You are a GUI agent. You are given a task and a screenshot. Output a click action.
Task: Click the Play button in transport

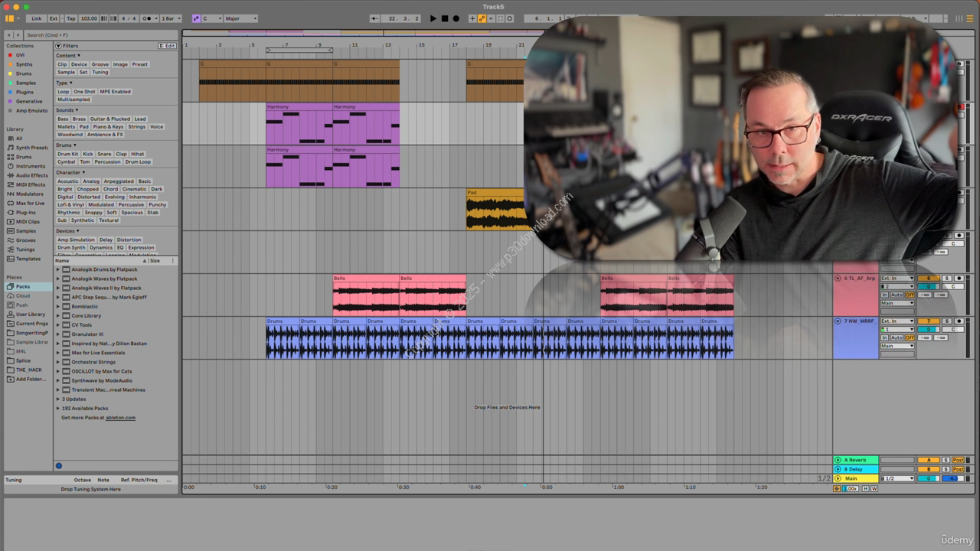pyautogui.click(x=433, y=18)
